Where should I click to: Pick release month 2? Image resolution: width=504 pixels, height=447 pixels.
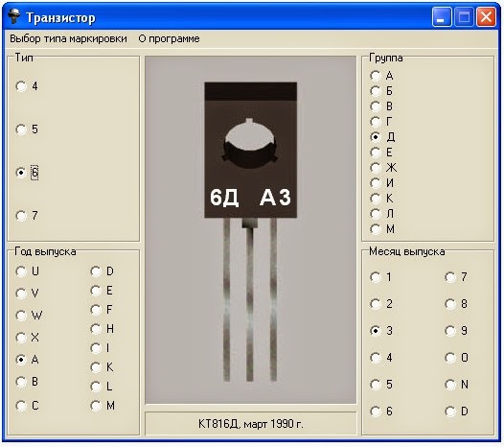pyautogui.click(x=376, y=304)
